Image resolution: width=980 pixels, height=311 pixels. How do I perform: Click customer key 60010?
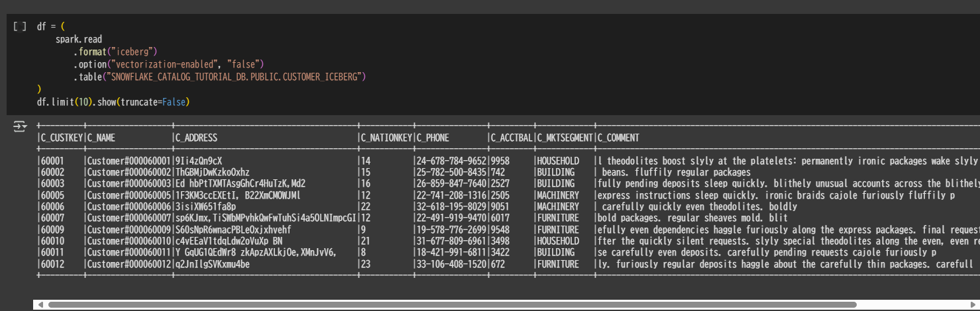(x=52, y=241)
